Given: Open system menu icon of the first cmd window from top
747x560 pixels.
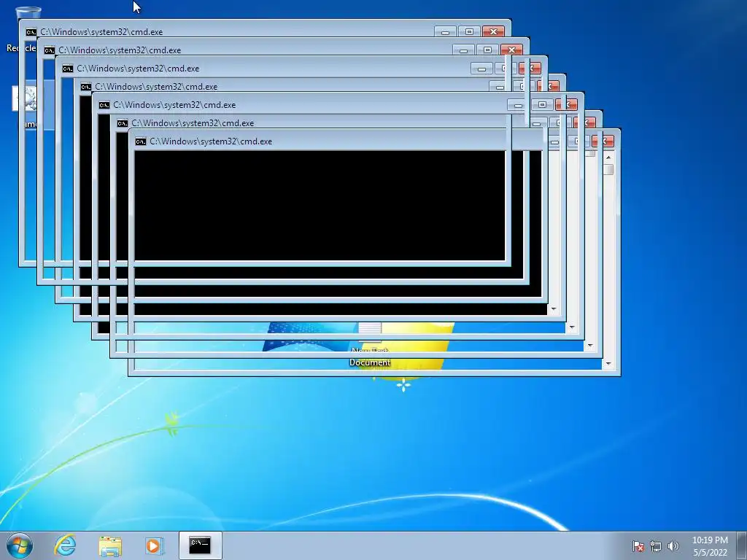Looking at the screenshot, I should (31, 32).
